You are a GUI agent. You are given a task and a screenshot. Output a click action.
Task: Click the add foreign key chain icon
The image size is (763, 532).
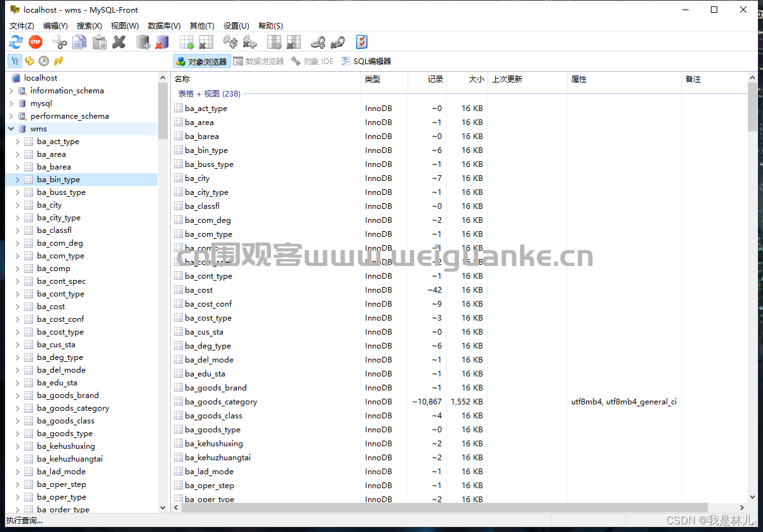click(318, 43)
